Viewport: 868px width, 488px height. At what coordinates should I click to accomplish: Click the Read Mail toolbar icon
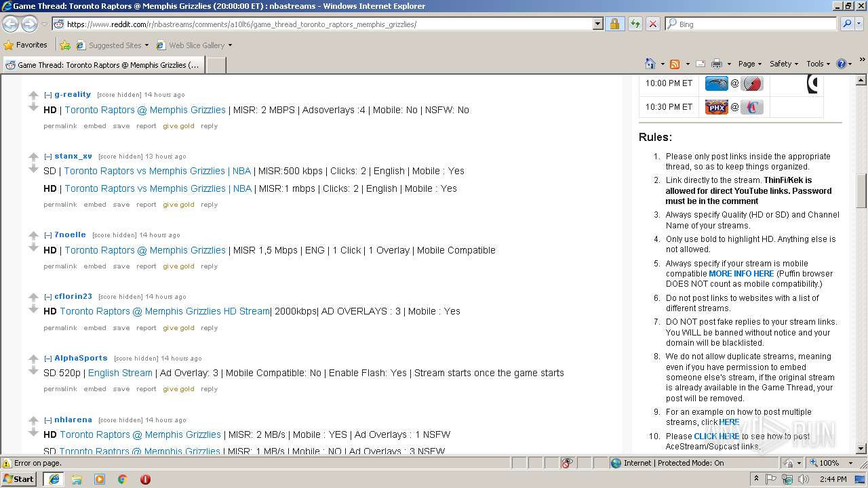pos(700,64)
